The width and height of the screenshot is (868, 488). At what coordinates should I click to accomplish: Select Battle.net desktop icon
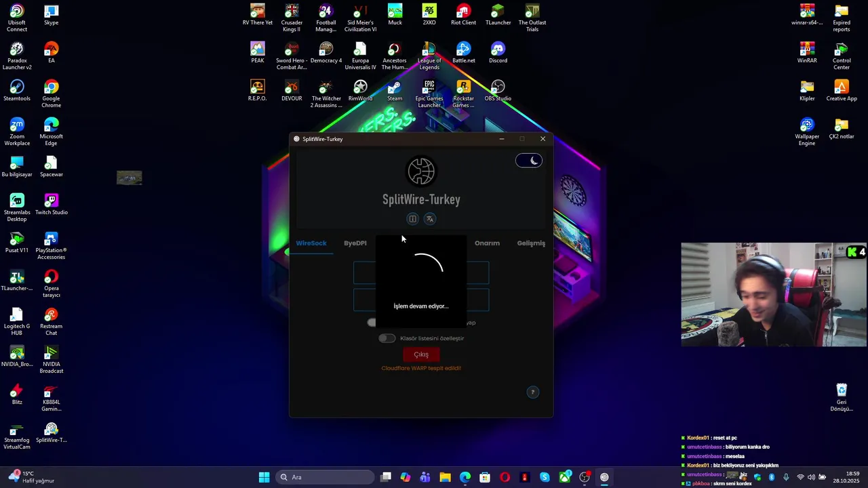coord(463,53)
